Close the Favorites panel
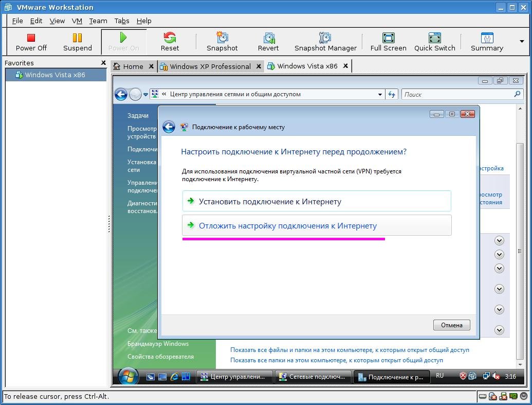This screenshot has width=532, height=405. [x=103, y=62]
